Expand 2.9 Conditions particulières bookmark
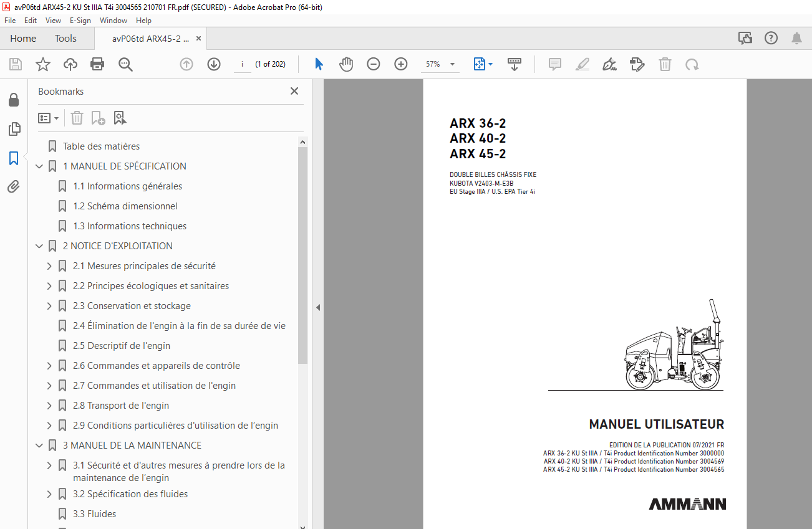 [50, 426]
